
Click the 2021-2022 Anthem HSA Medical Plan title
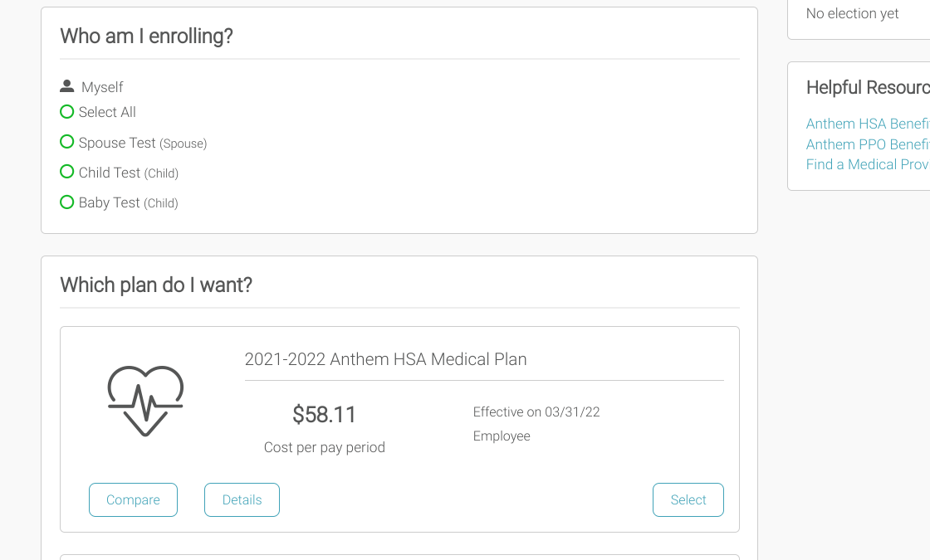tap(385, 359)
